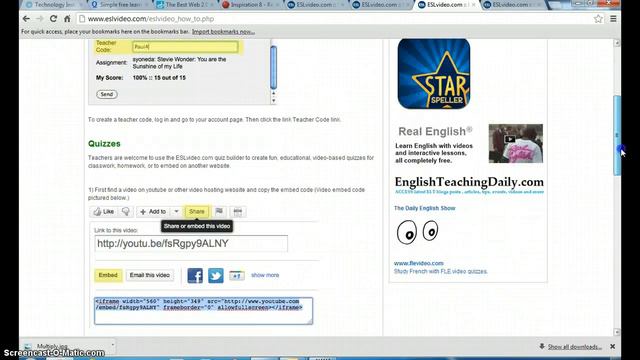The width and height of the screenshot is (640, 360).
Task: Click the inner form's blue scrollbar thumb
Action: pyautogui.click(x=273, y=67)
